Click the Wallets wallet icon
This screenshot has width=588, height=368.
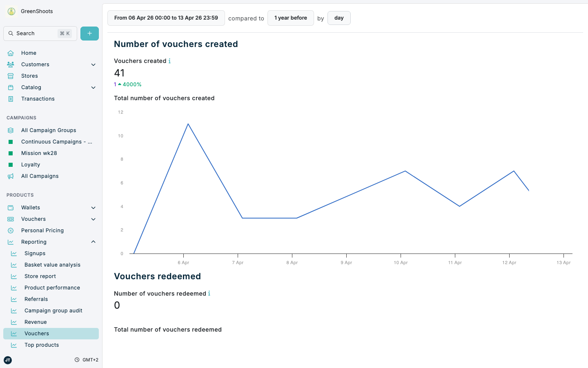(x=10, y=207)
